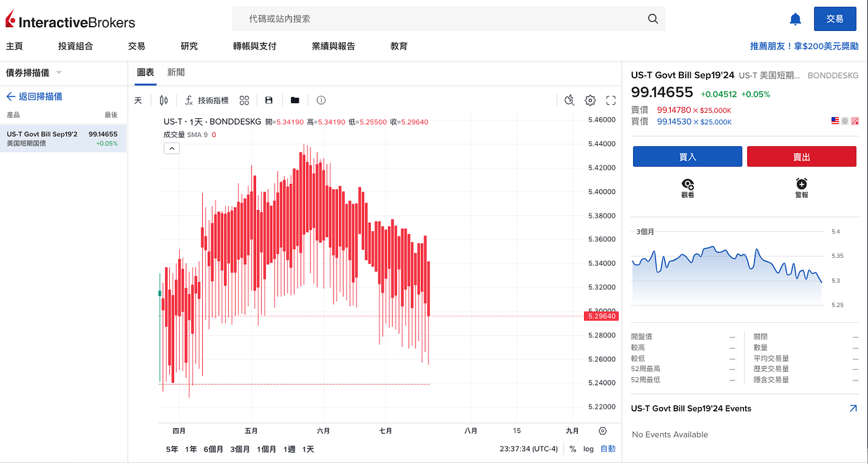
Task: Click the back arrow in 返回掃描儀
Action: 11,97
